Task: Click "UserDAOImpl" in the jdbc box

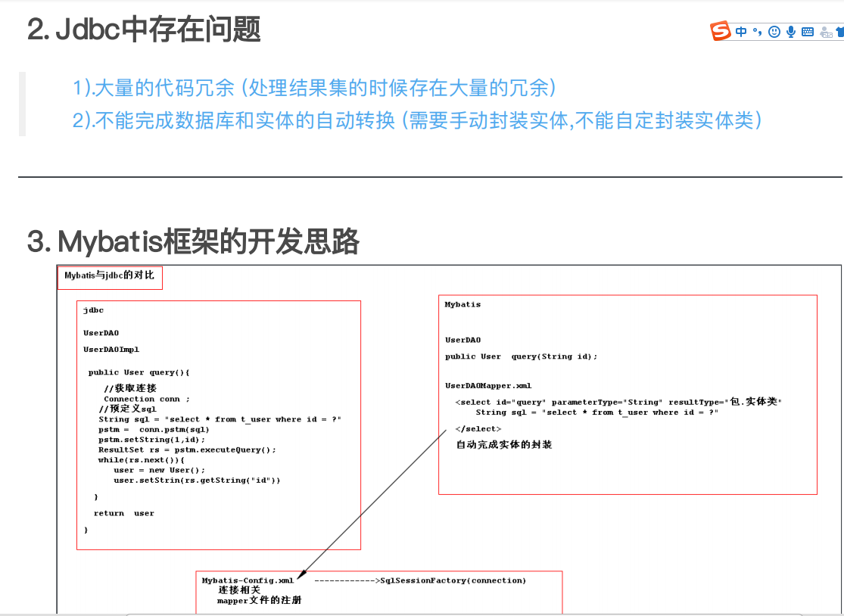Action: pyautogui.click(x=111, y=350)
